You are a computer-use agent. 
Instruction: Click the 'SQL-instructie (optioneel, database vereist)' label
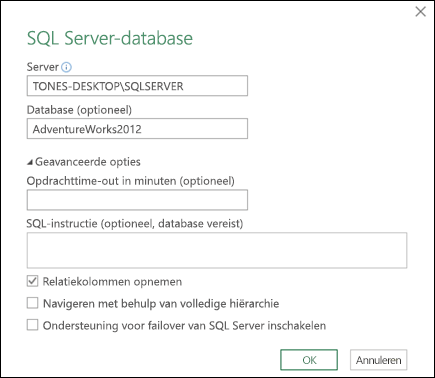[135, 223]
